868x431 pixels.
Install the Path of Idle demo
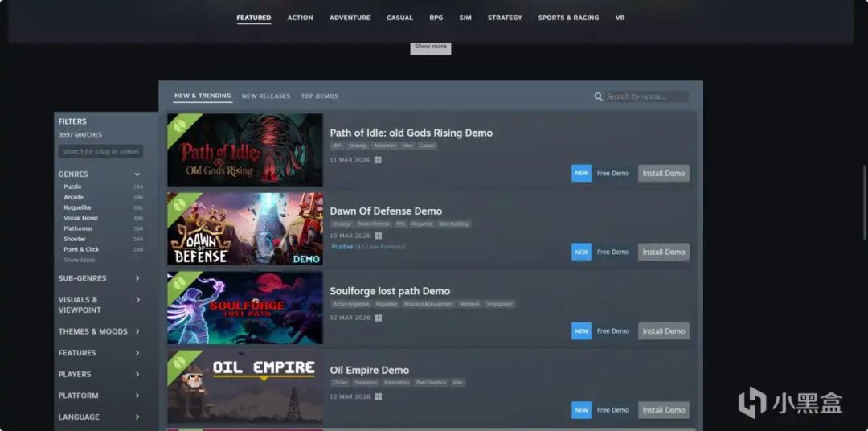coord(664,173)
